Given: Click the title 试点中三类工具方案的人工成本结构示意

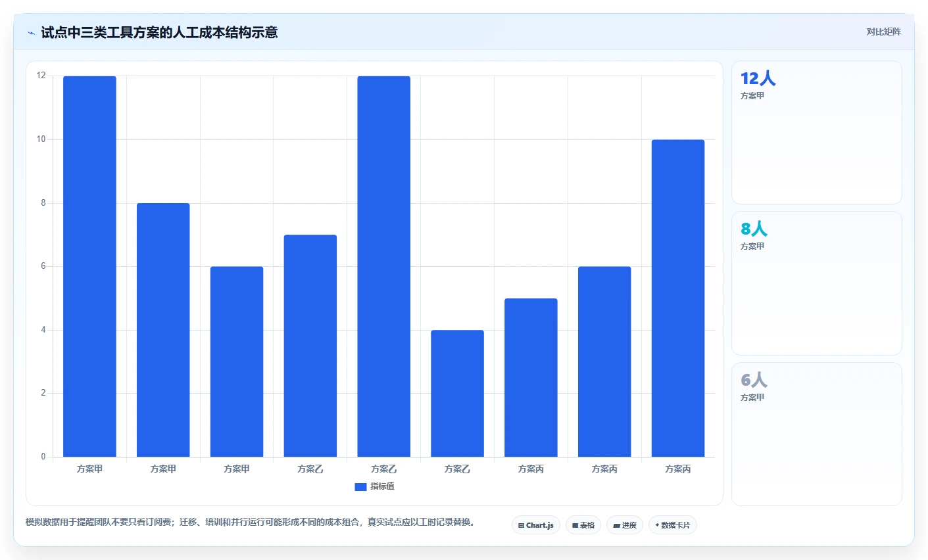Looking at the screenshot, I should tap(159, 32).
